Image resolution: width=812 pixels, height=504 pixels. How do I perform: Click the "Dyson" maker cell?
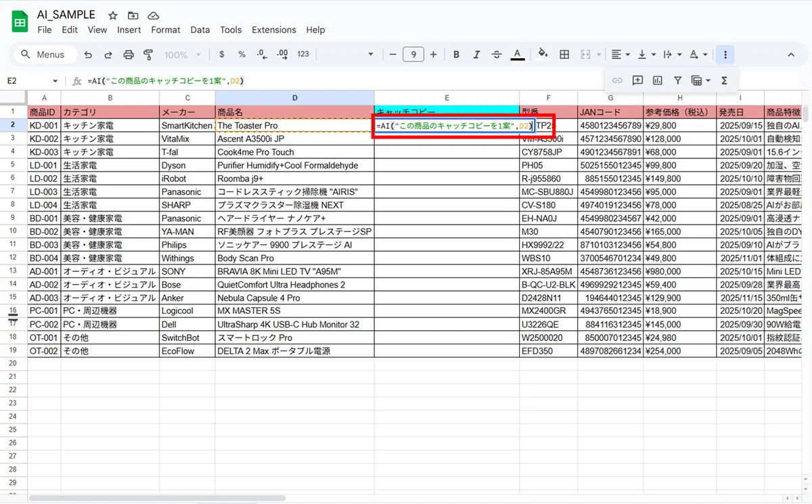187,165
